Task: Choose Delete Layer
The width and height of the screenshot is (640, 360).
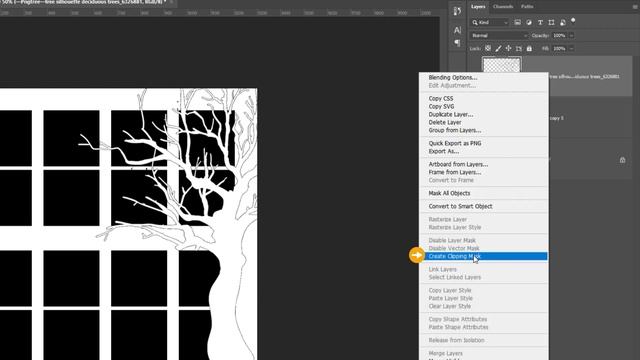Action: click(445, 122)
